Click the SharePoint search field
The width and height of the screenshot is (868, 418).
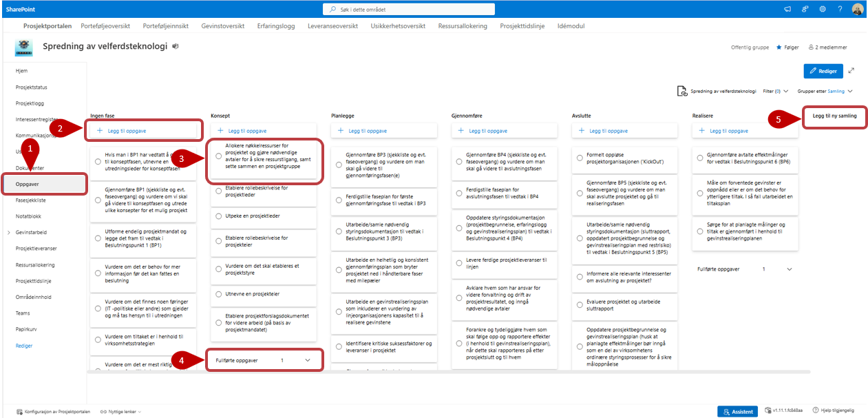point(434,9)
